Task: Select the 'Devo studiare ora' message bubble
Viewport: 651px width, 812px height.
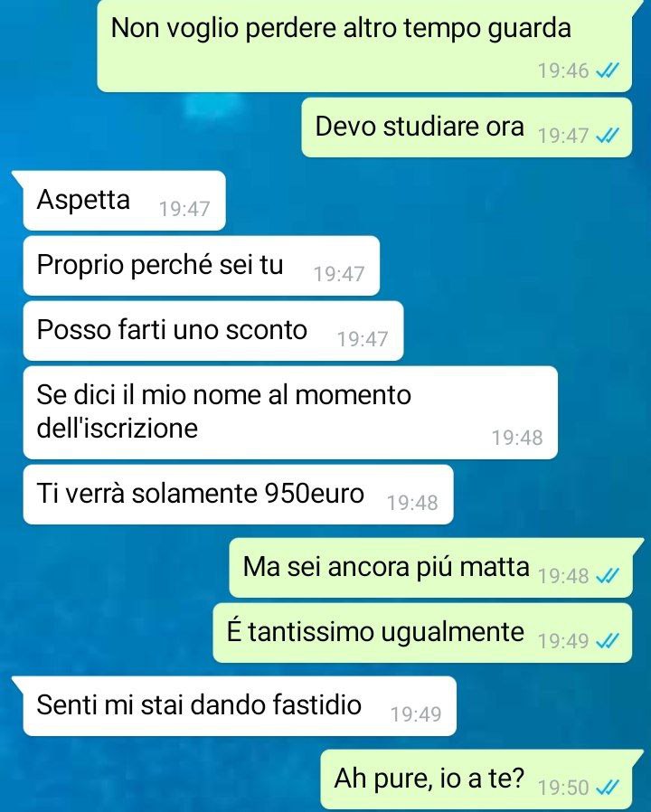Action: pos(467,127)
